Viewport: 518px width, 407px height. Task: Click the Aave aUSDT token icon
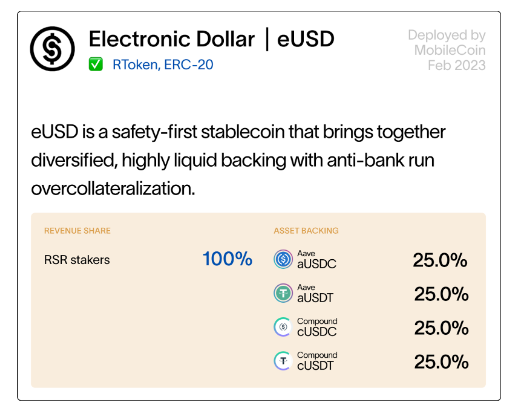click(x=283, y=293)
